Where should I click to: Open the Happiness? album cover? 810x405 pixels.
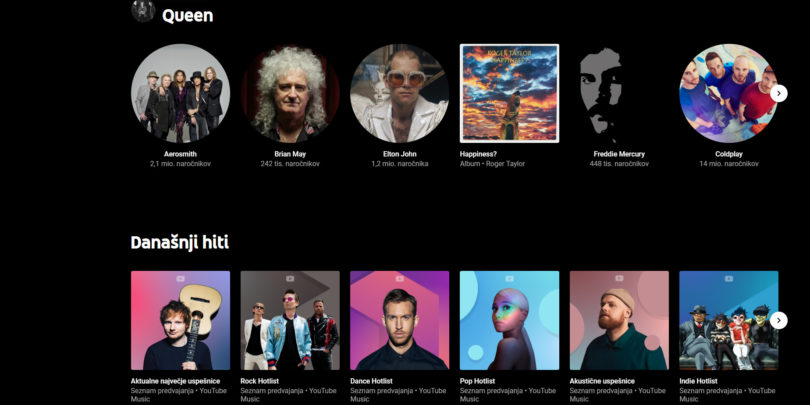[509, 93]
